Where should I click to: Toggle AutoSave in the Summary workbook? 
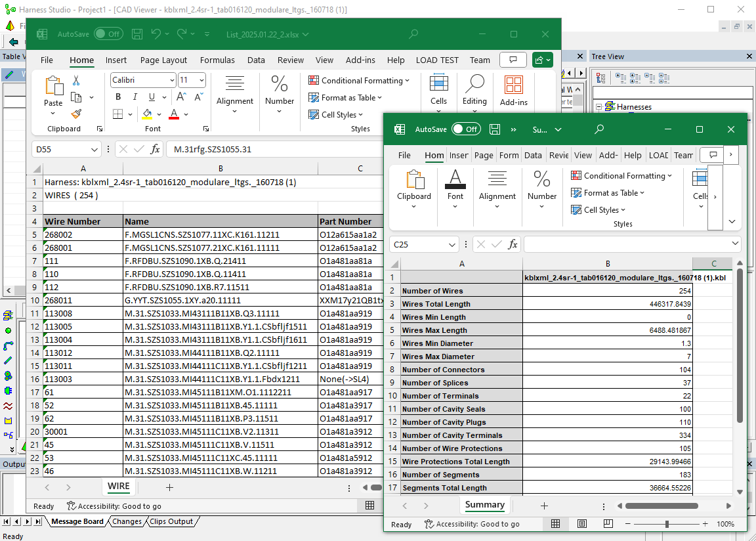pos(465,129)
